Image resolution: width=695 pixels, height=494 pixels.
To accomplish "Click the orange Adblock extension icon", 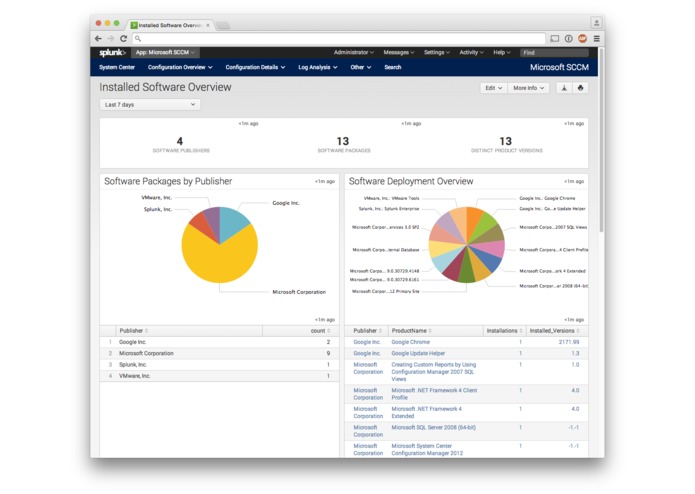I will (x=582, y=39).
